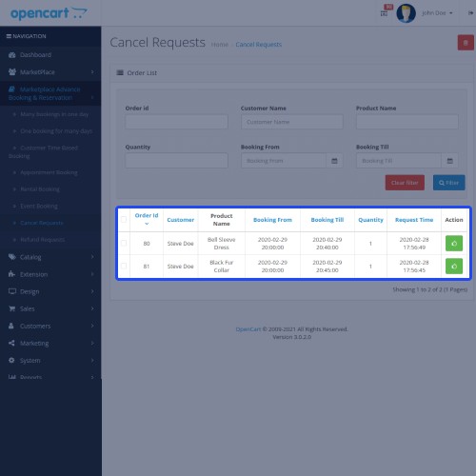Click into the Customer Name input field
476x476 pixels.
click(x=292, y=122)
